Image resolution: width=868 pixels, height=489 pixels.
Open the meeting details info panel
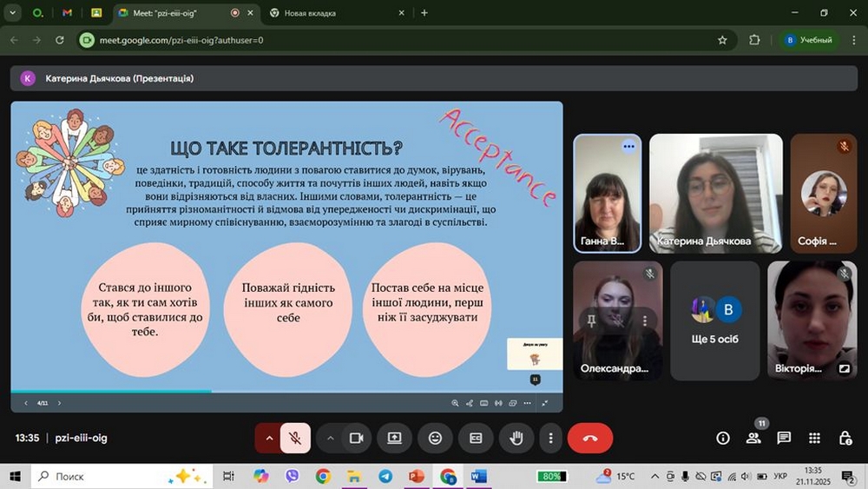pyautogui.click(x=722, y=439)
